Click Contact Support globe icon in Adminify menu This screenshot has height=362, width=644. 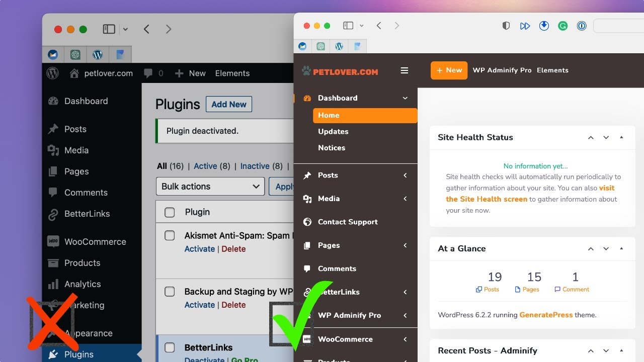coord(307,222)
